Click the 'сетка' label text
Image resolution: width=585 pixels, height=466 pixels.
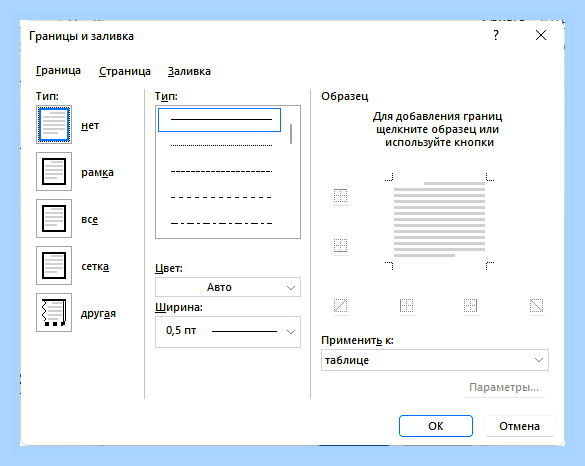coord(95,266)
